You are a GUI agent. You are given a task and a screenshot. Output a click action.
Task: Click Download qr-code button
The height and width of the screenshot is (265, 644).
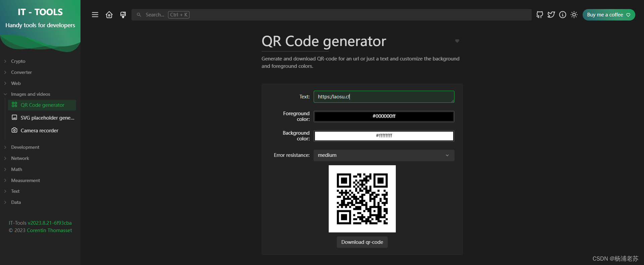362,242
